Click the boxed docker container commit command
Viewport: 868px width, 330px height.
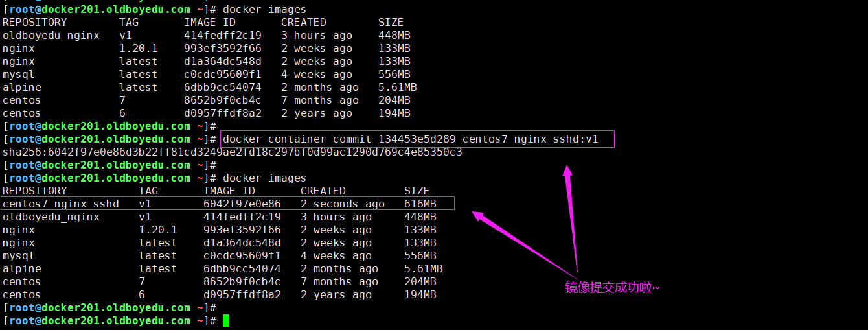click(417, 139)
